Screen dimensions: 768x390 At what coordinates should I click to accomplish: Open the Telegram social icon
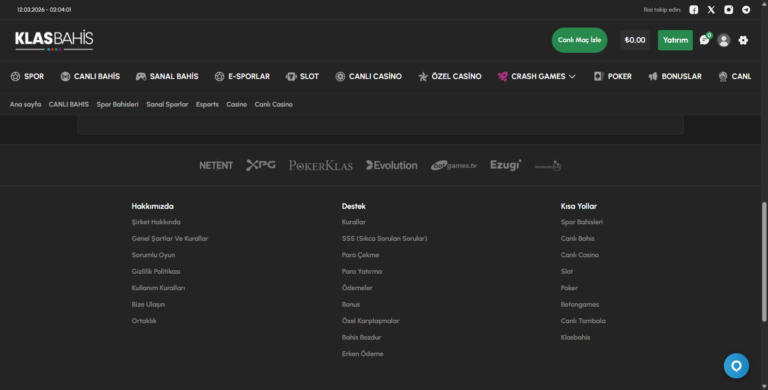(746, 10)
